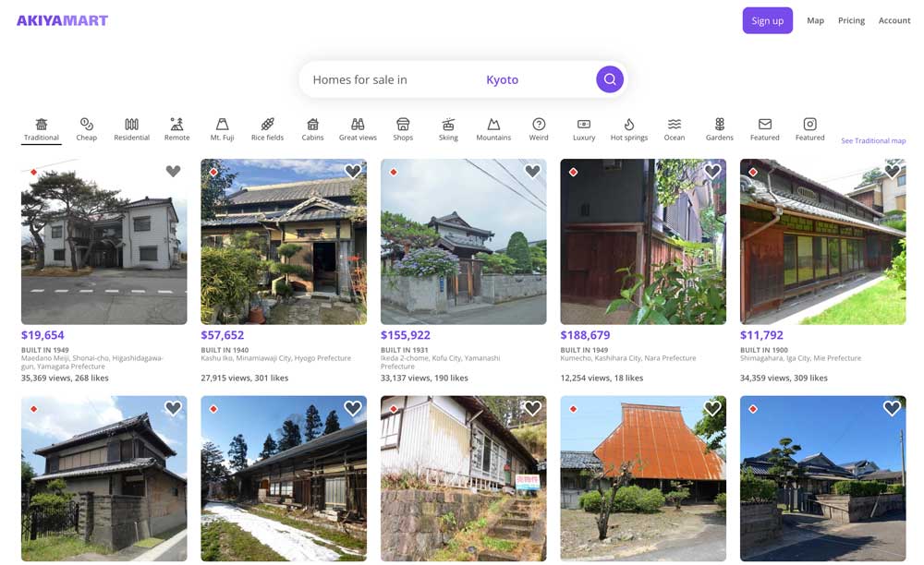Viewport: 924px width, 565px height.
Task: Click the purple search magnifier button
Action: [610, 78]
